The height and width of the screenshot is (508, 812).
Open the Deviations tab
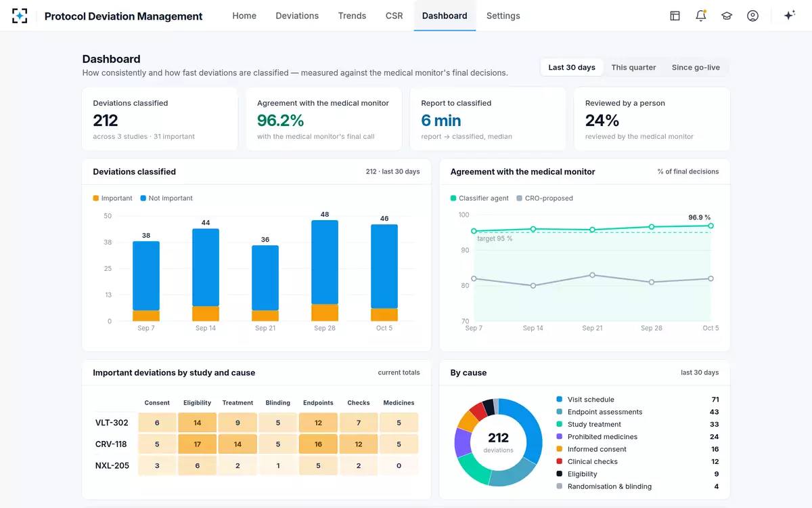click(297, 16)
